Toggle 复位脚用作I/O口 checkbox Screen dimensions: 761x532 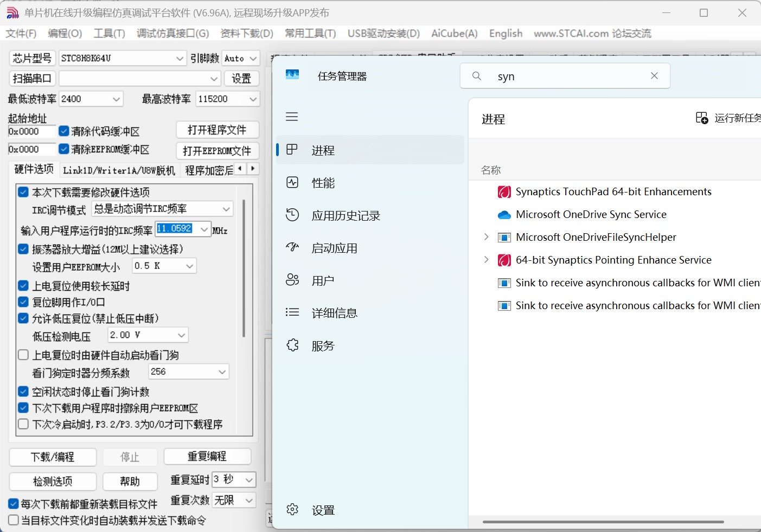point(23,302)
